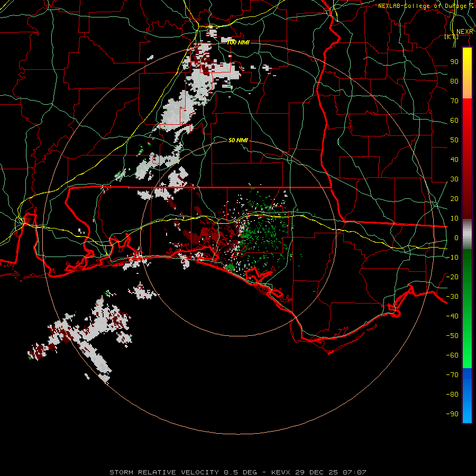Click the 50 value on velocity scale

point(454,140)
